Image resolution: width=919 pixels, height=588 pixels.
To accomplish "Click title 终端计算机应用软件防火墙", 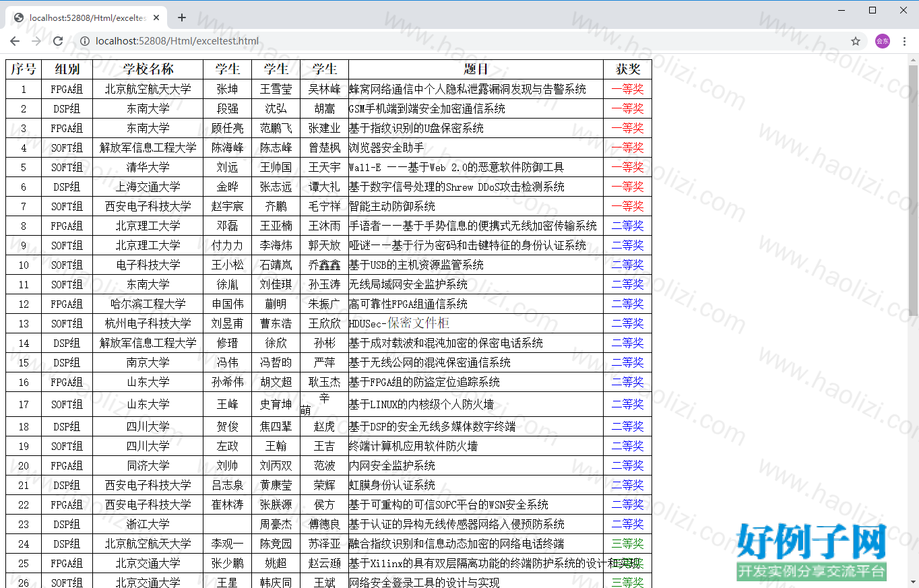I will tap(414, 446).
